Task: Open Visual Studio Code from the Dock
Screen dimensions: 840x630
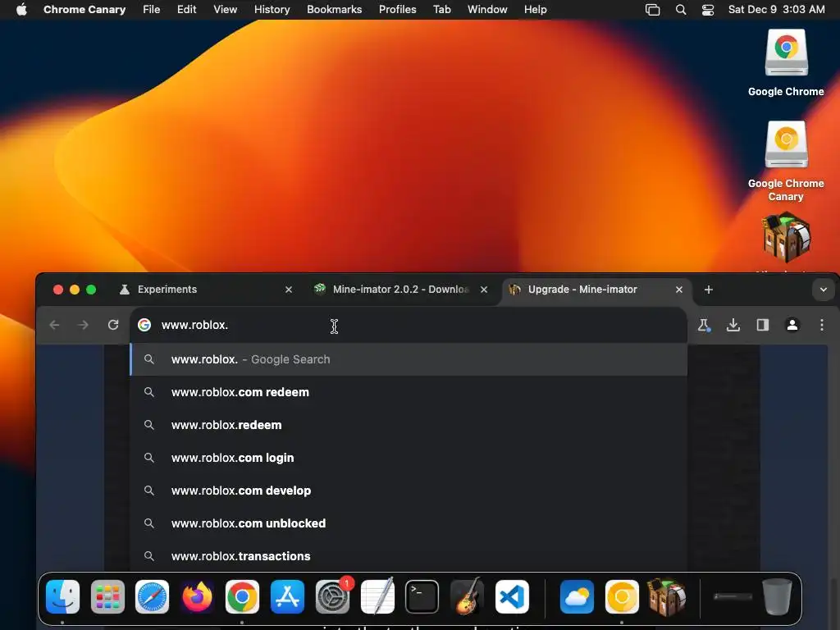Action: click(512, 596)
